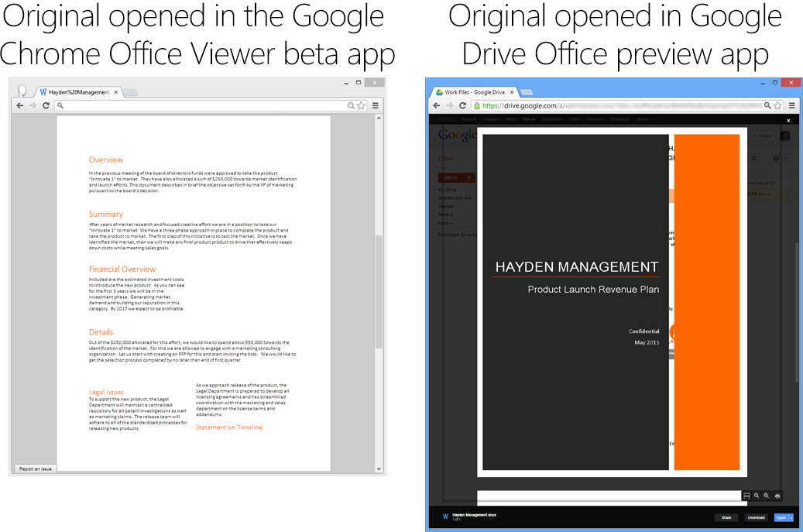Reload the Google Drive page

tap(464, 105)
